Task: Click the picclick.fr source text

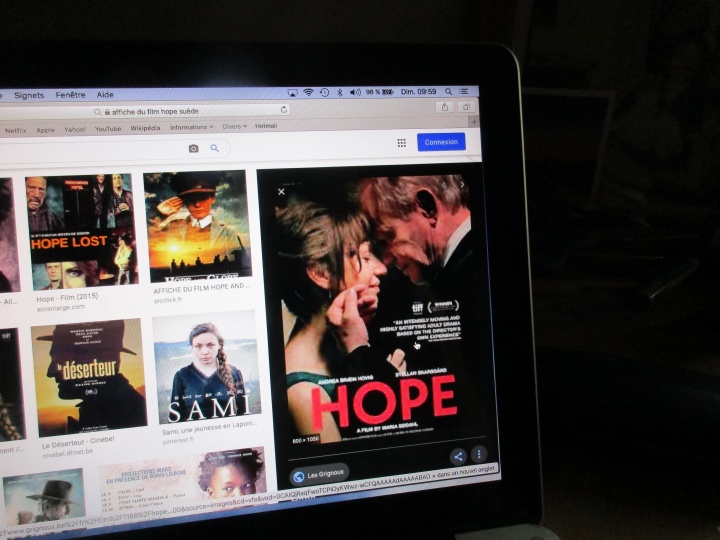Action: point(168,300)
